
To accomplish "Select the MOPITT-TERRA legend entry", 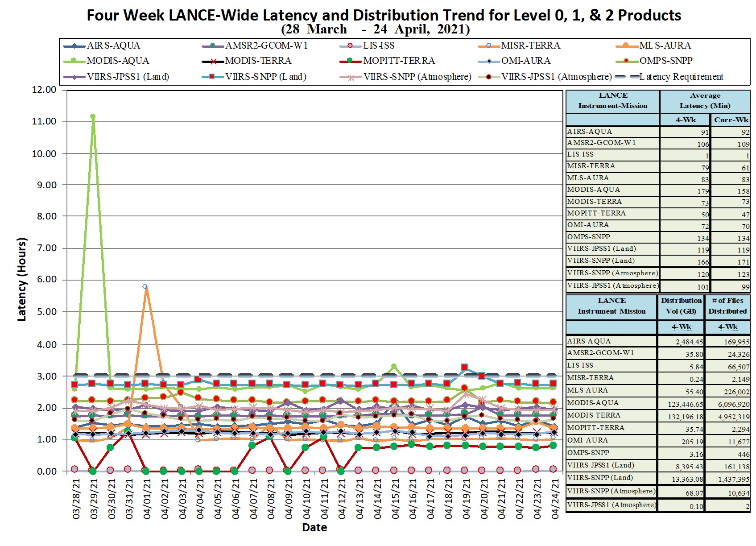I will tap(387, 61).
